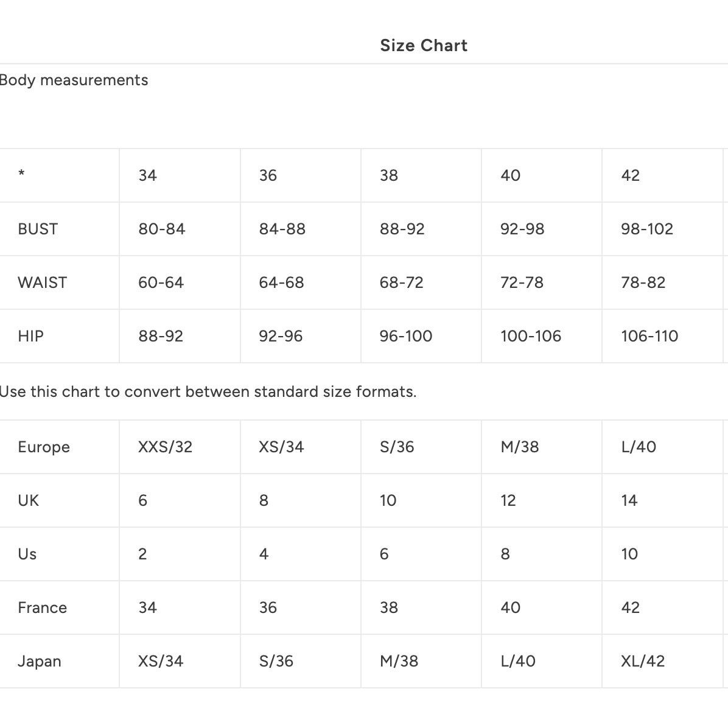Click the Japan row label
This screenshot has width=728, height=728.
pyautogui.click(x=40, y=661)
